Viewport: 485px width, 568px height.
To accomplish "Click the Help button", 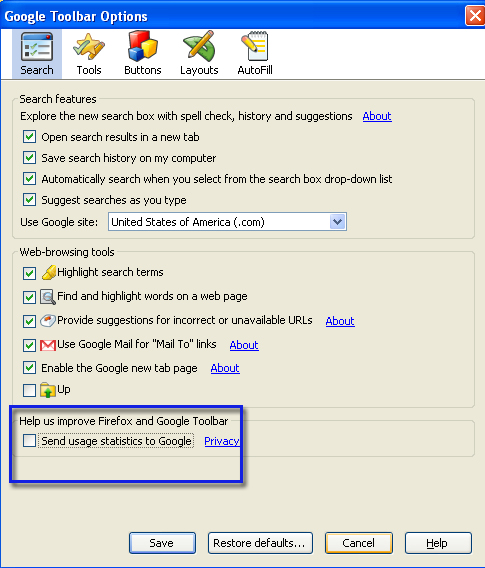I will click(x=438, y=543).
